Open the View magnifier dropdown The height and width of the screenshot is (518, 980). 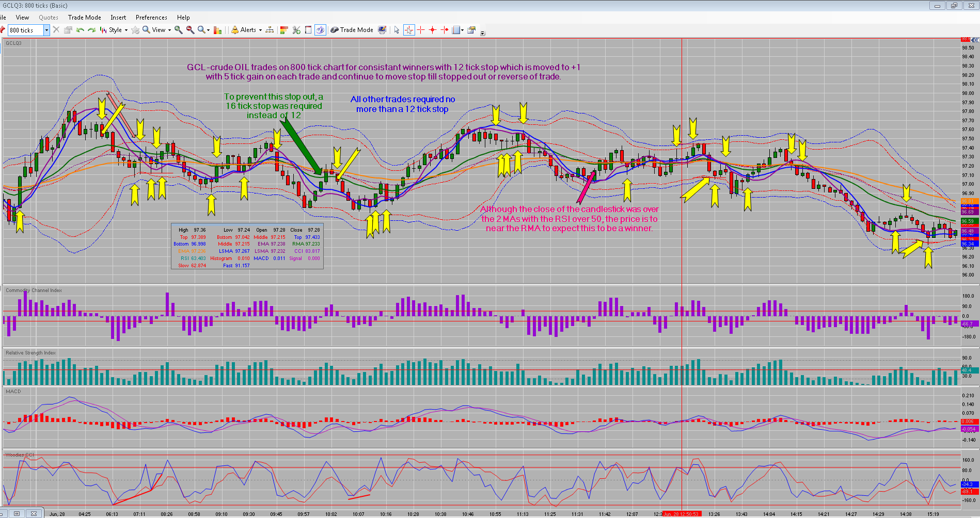point(156,30)
